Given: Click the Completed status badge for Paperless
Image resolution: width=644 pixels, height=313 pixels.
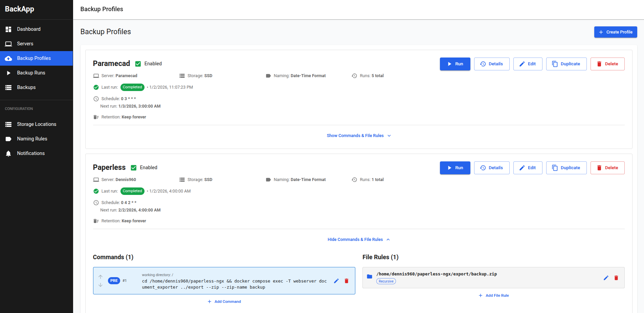Looking at the screenshot, I should (132, 191).
